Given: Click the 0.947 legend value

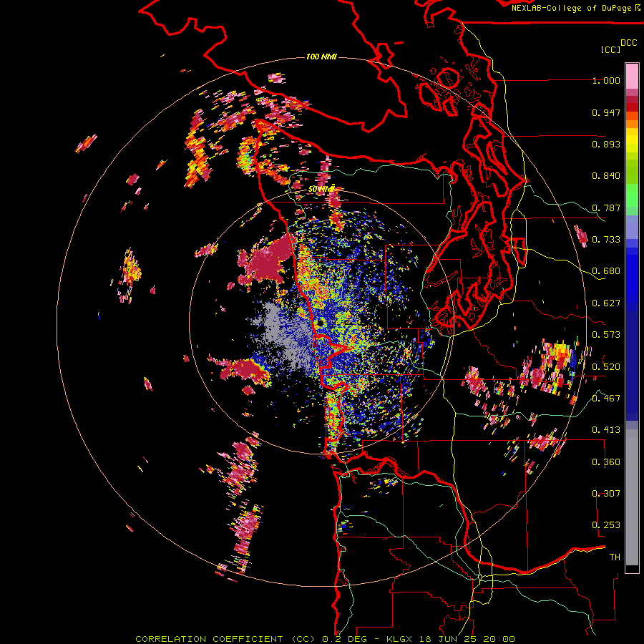Looking at the screenshot, I should (x=606, y=112).
